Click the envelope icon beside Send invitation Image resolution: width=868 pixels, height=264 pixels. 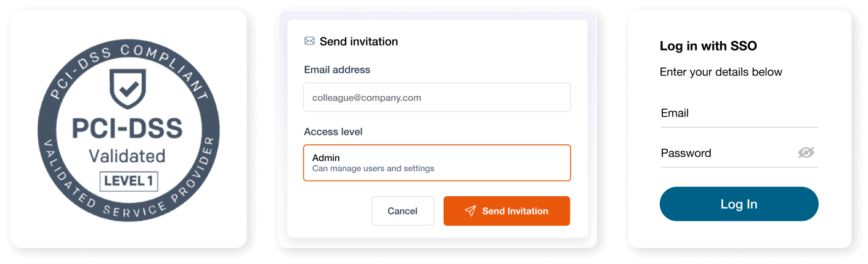[x=309, y=41]
